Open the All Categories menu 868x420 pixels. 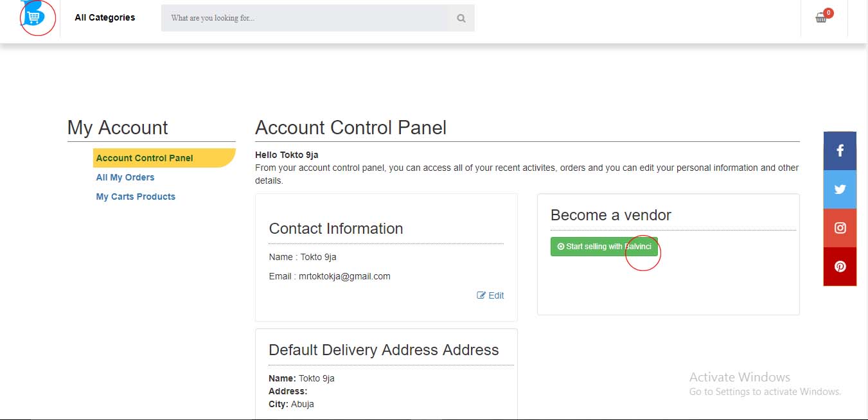(x=105, y=18)
